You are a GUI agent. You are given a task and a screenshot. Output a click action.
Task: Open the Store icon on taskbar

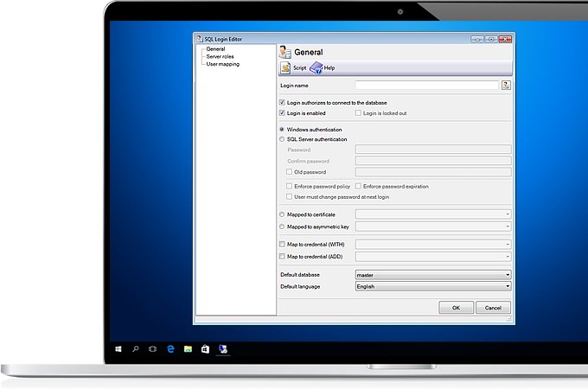205,349
